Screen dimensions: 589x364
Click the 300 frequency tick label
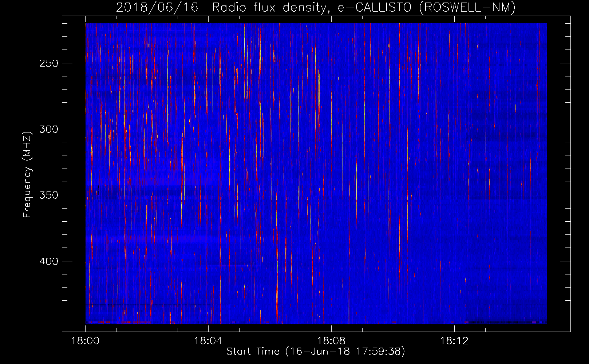(49, 129)
